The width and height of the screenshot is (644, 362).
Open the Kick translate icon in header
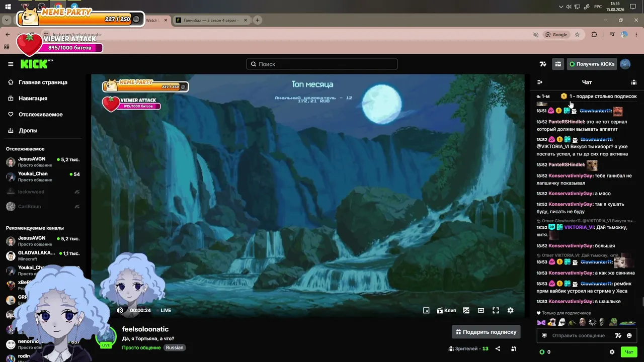point(543,64)
